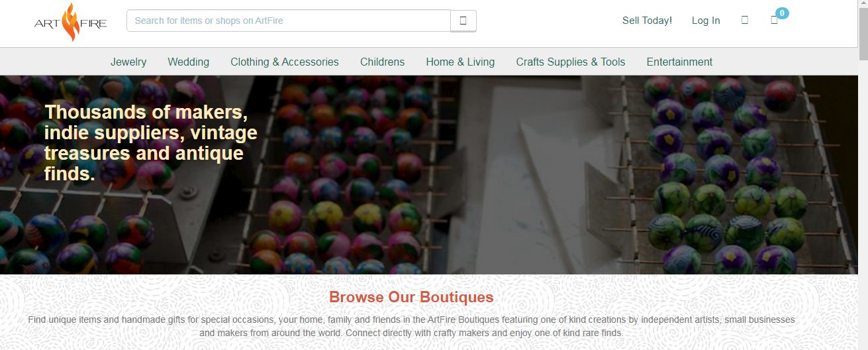Open the Wedding category menu
Image resolution: width=868 pixels, height=350 pixels.
189,62
